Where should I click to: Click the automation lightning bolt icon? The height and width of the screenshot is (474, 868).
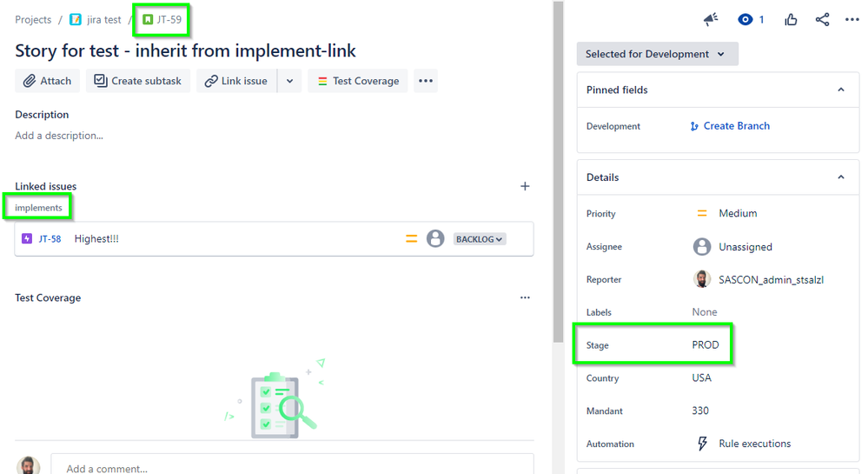click(x=702, y=444)
